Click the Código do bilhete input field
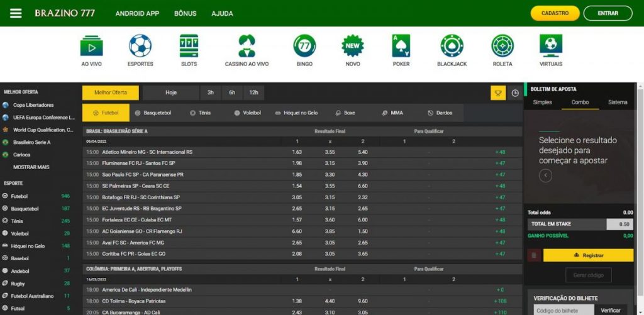644x315 pixels. (x=563, y=310)
